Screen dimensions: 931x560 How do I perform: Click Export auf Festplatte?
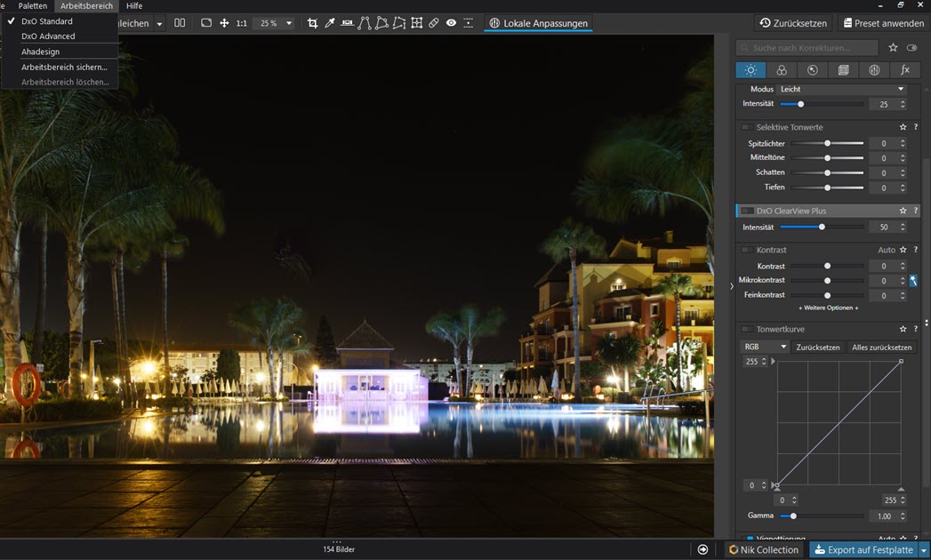[864, 550]
